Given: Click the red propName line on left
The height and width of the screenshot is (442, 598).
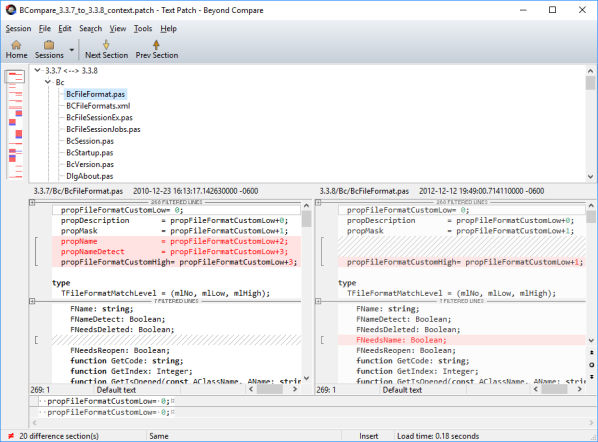Looking at the screenshot, I should click(x=176, y=241).
